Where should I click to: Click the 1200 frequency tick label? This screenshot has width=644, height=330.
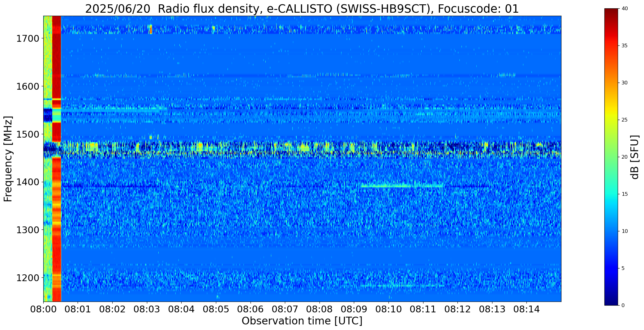click(28, 278)
